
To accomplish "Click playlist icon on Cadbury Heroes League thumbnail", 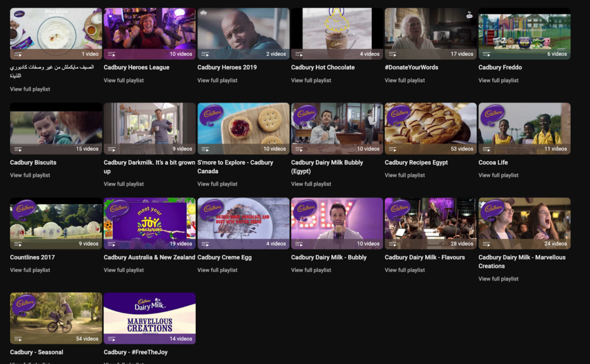I will [111, 54].
